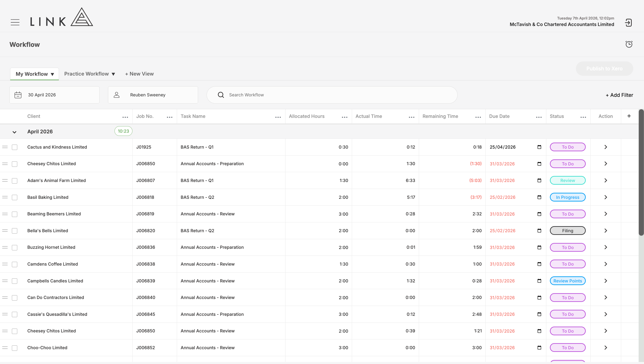Open date picker for Bella's Bells due date
This screenshot has height=364, width=644.
[x=539, y=231]
